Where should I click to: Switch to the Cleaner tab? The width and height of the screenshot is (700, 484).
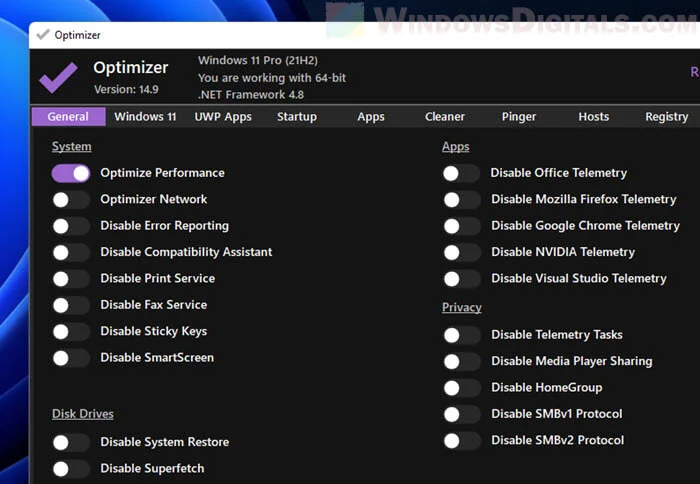(x=445, y=117)
